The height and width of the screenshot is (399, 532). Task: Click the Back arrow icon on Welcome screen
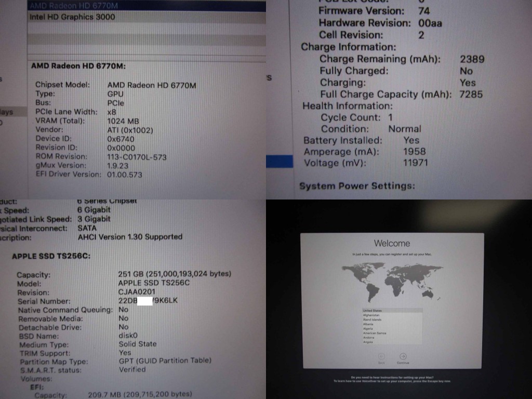[381, 356]
